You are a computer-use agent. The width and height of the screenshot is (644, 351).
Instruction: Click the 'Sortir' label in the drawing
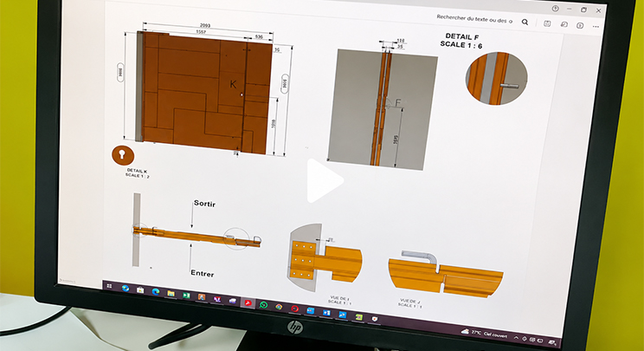click(x=204, y=204)
